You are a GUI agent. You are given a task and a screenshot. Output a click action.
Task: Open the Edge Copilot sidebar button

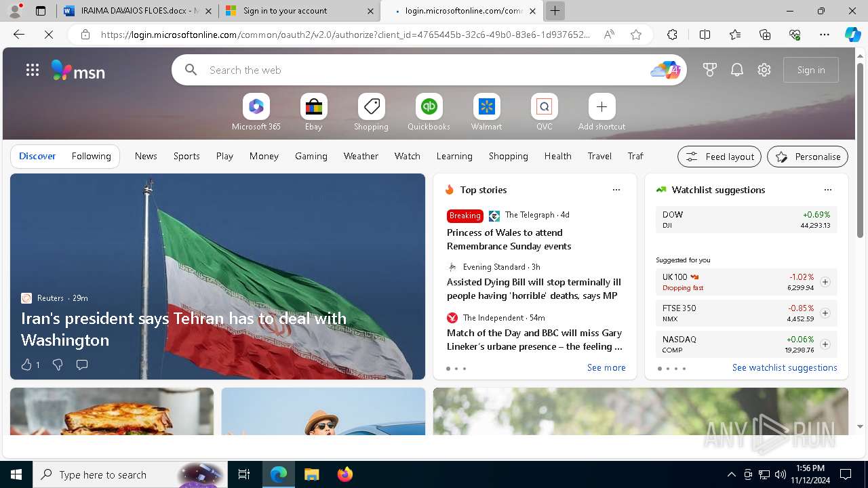852,35
